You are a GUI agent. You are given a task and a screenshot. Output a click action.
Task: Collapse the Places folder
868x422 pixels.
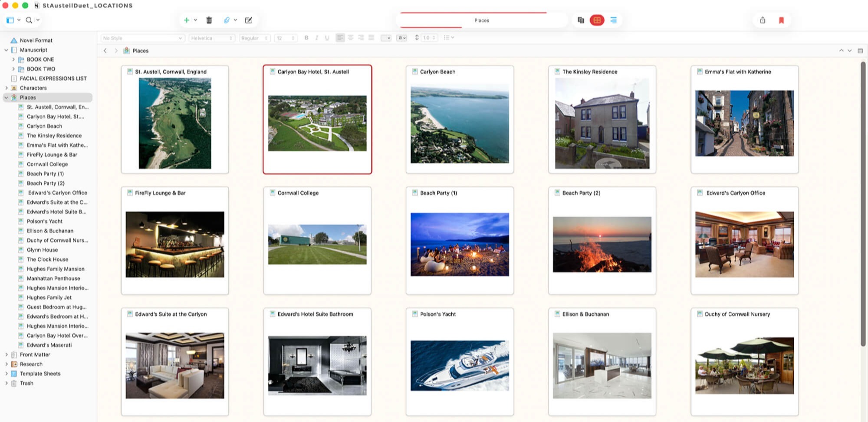pos(6,98)
